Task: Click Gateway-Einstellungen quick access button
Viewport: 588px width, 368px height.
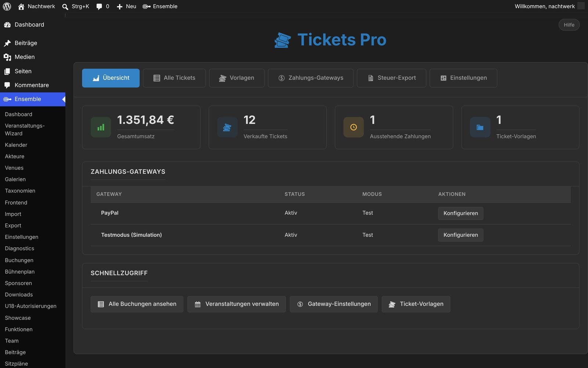Action: [x=334, y=304]
